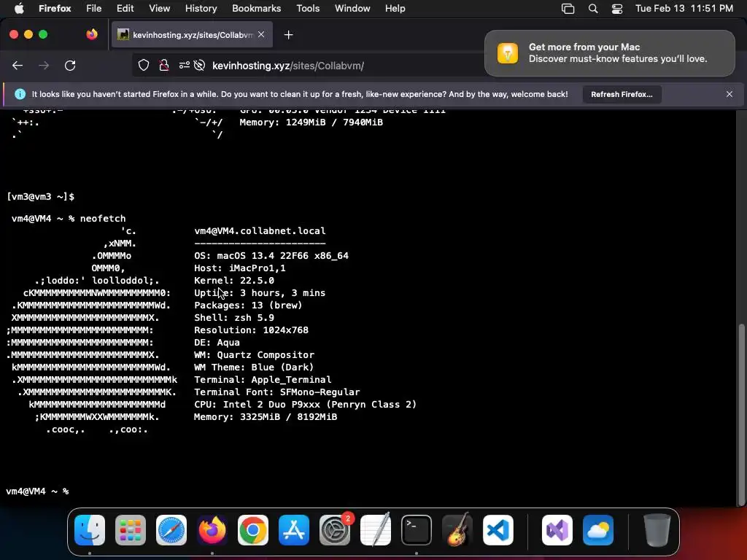747x560 pixels.
Task: Click the 'Packages: 13 (brew)' line
Action: click(x=248, y=306)
